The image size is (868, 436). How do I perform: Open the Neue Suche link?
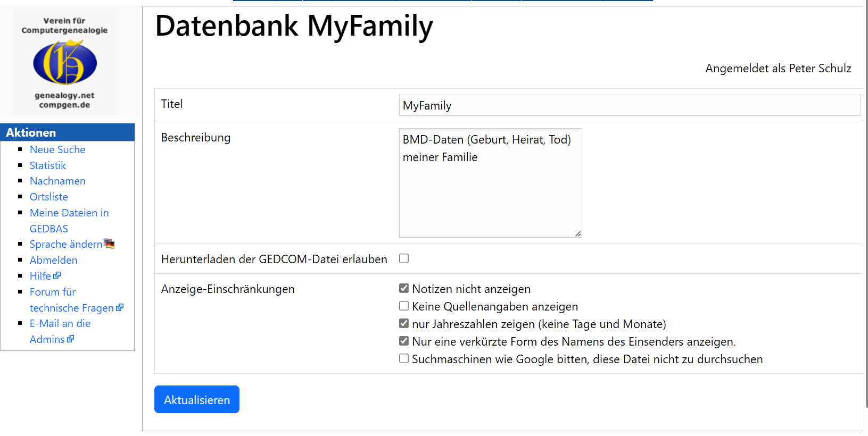[57, 149]
